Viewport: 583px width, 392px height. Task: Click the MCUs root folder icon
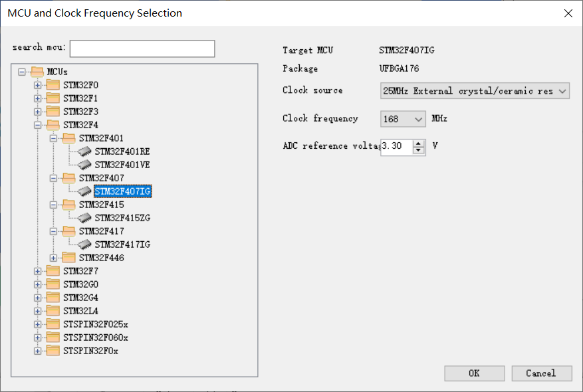[x=37, y=71]
